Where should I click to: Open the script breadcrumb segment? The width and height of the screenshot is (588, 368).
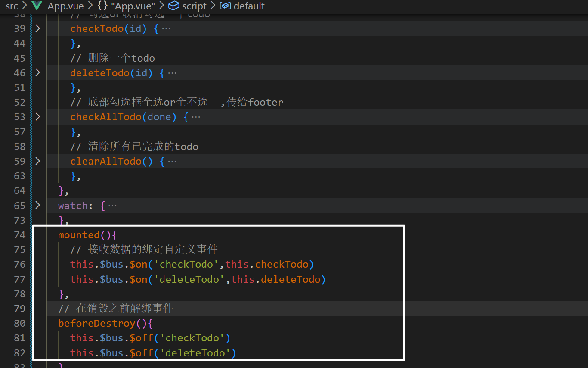195,6
